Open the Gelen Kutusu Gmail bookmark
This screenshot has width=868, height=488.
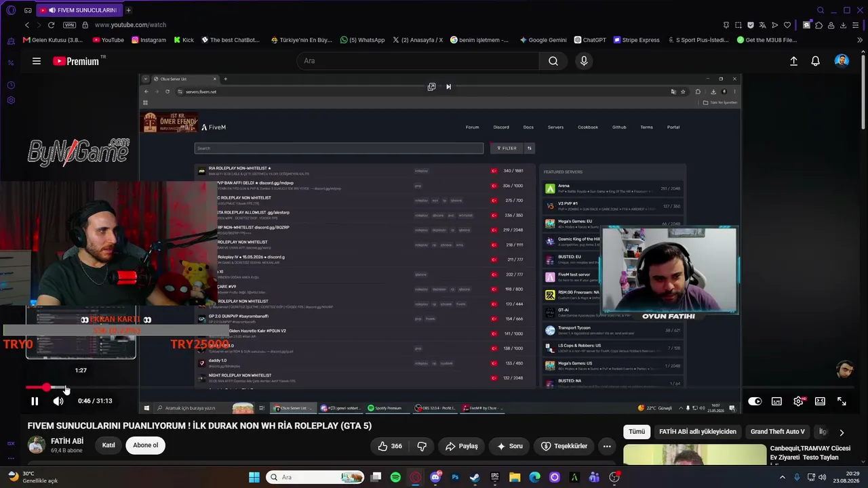coord(53,40)
